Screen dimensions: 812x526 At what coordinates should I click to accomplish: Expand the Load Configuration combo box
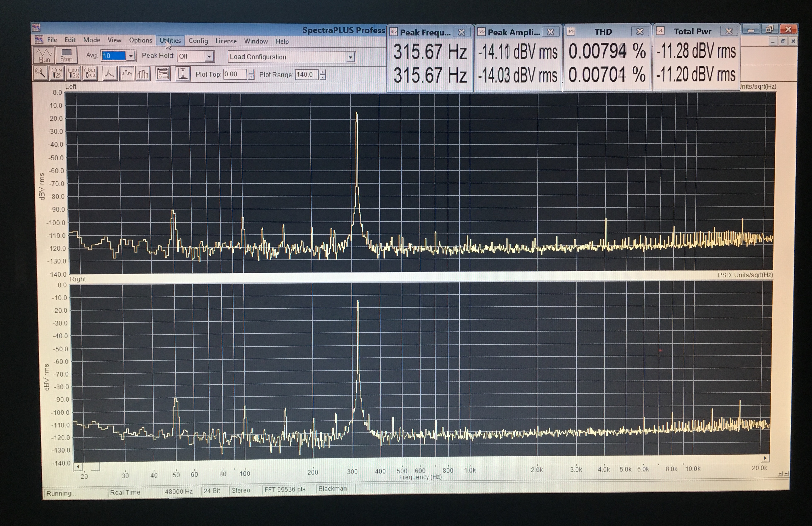tap(350, 57)
